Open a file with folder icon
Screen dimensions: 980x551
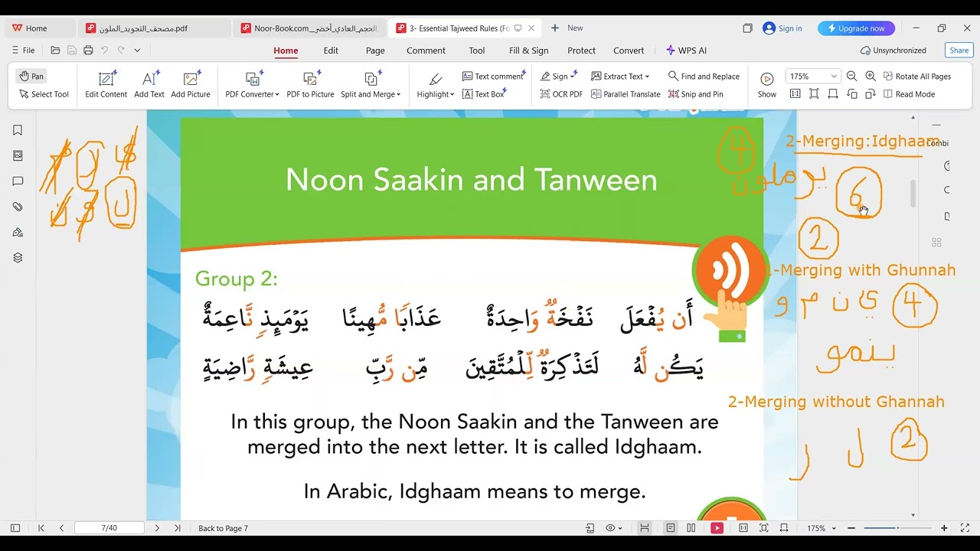click(55, 51)
